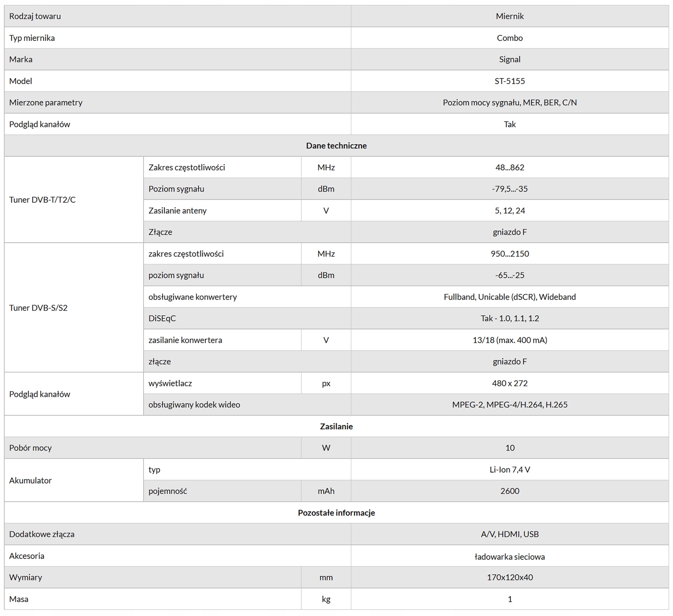This screenshot has height=616, width=673.
Task: Select the 'Pobór mocy' row label
Action: click(x=30, y=448)
